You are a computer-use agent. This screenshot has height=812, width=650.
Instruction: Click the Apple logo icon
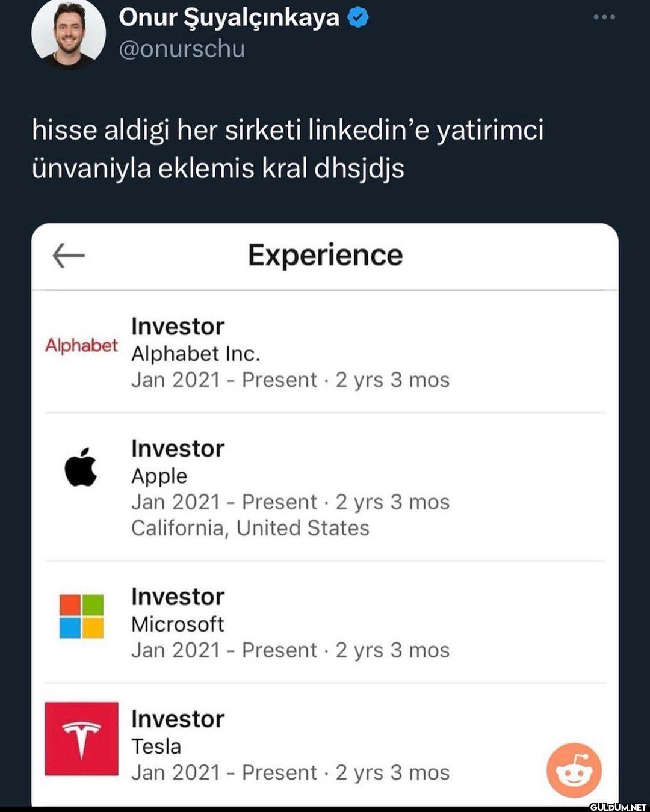(81, 467)
